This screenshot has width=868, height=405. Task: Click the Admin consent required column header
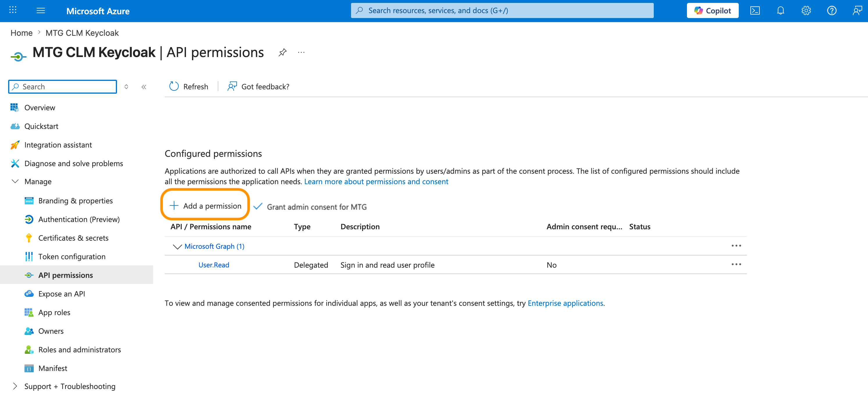click(x=584, y=227)
